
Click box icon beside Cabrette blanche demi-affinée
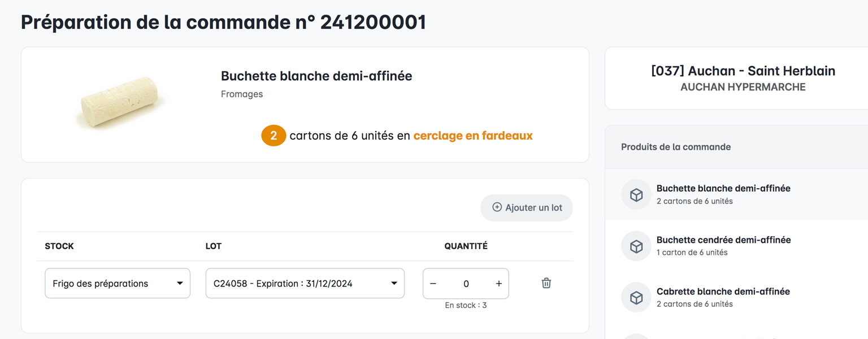pos(636,297)
